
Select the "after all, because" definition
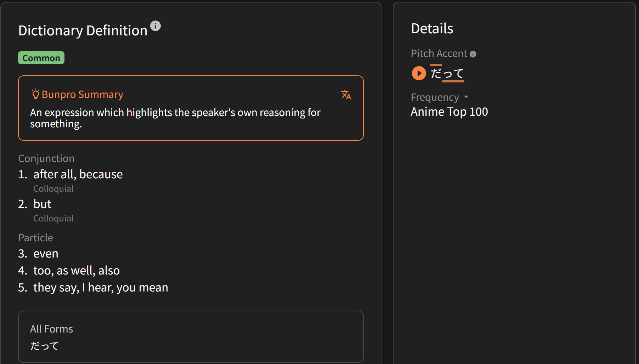tap(78, 174)
